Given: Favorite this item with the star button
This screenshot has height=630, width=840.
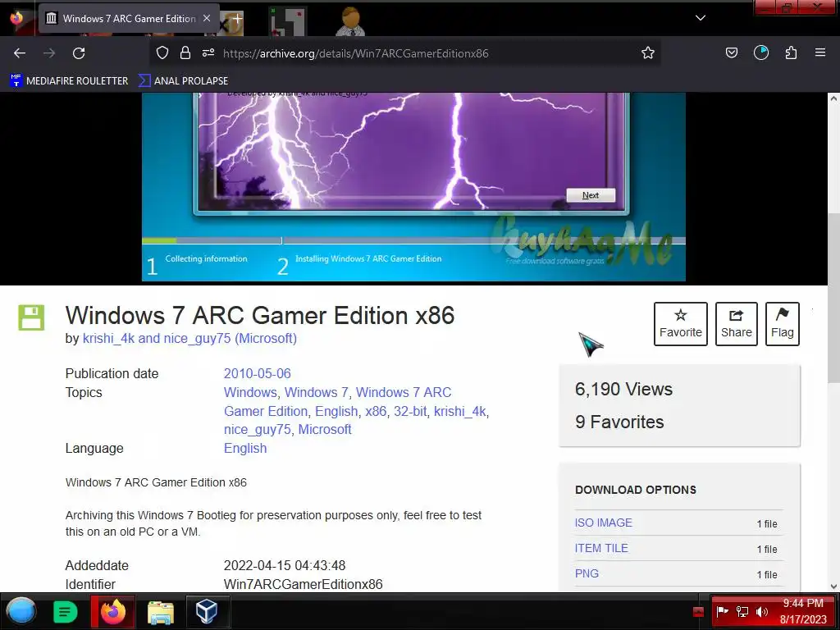Looking at the screenshot, I should tap(680, 323).
